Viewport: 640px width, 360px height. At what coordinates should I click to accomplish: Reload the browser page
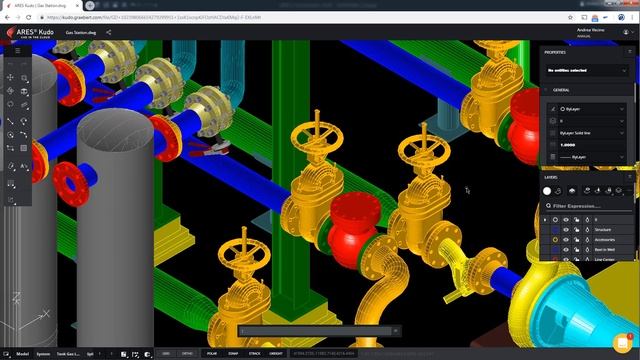(29, 18)
